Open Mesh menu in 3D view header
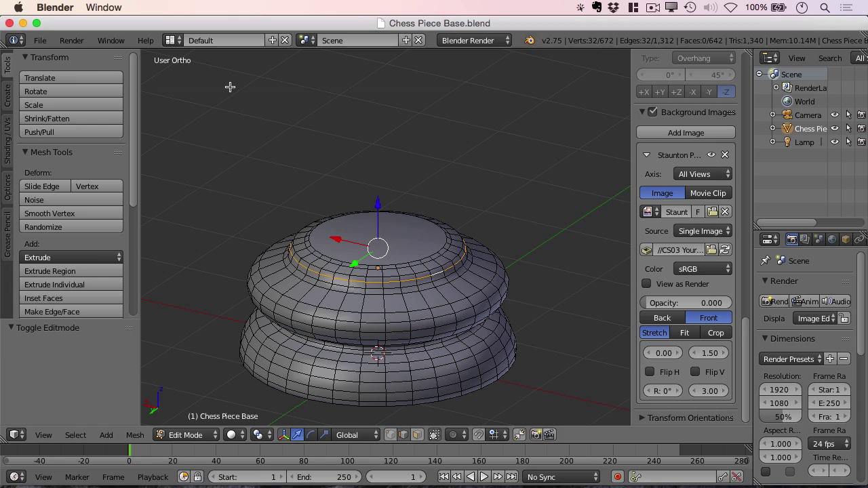Viewport: 868px width, 488px height. (x=135, y=434)
